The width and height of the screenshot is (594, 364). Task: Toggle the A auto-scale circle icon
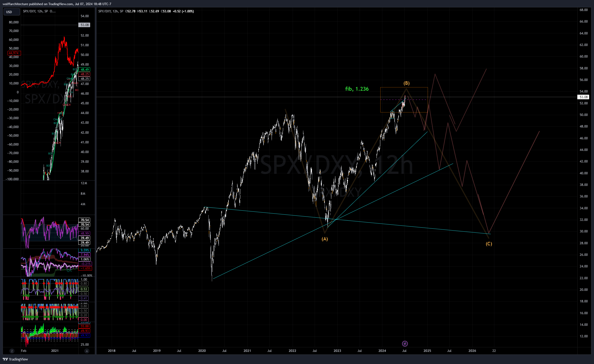click(87, 351)
